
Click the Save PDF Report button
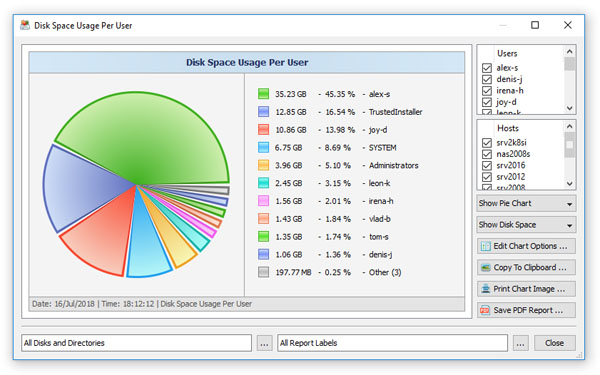click(526, 310)
